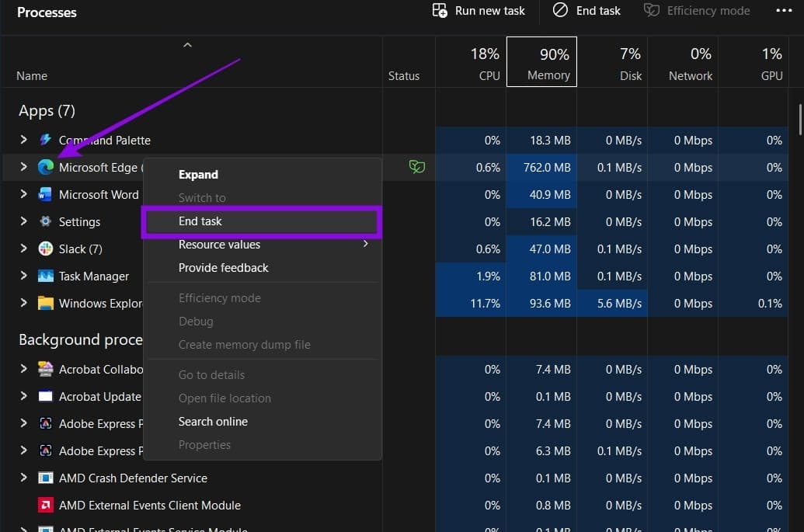
Task: Click the Microsoft Word process icon
Action: click(45, 195)
